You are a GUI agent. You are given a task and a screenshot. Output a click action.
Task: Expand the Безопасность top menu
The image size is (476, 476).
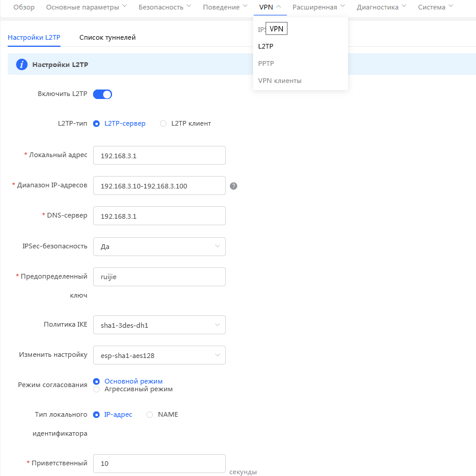click(x=165, y=7)
